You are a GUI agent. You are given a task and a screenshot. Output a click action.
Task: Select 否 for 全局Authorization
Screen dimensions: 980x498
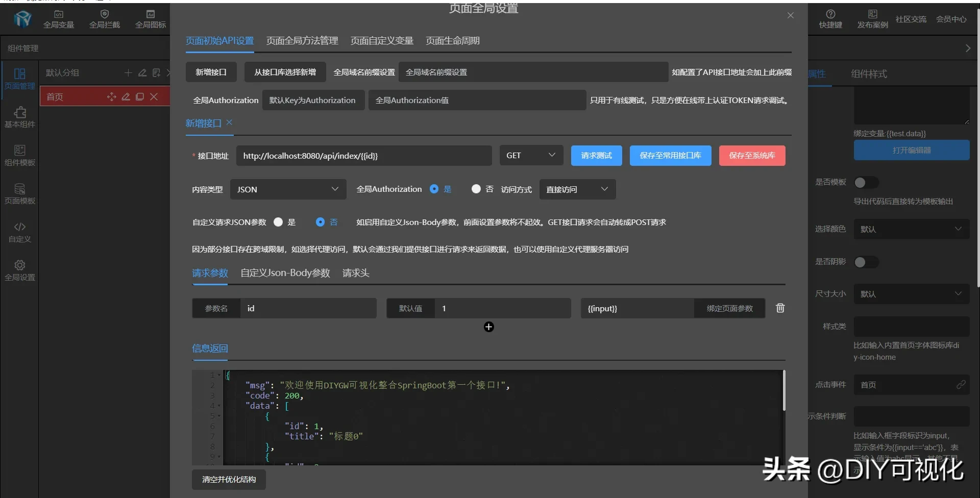click(476, 189)
